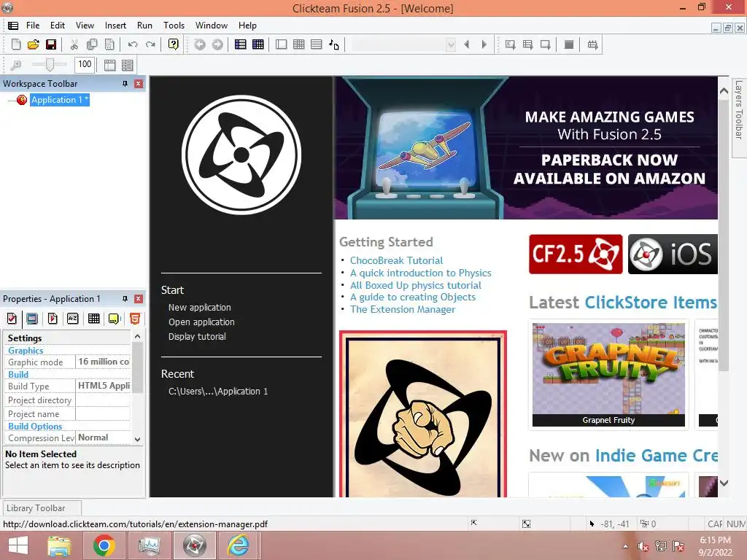Click New application link
The width and height of the screenshot is (747, 560).
200,308
